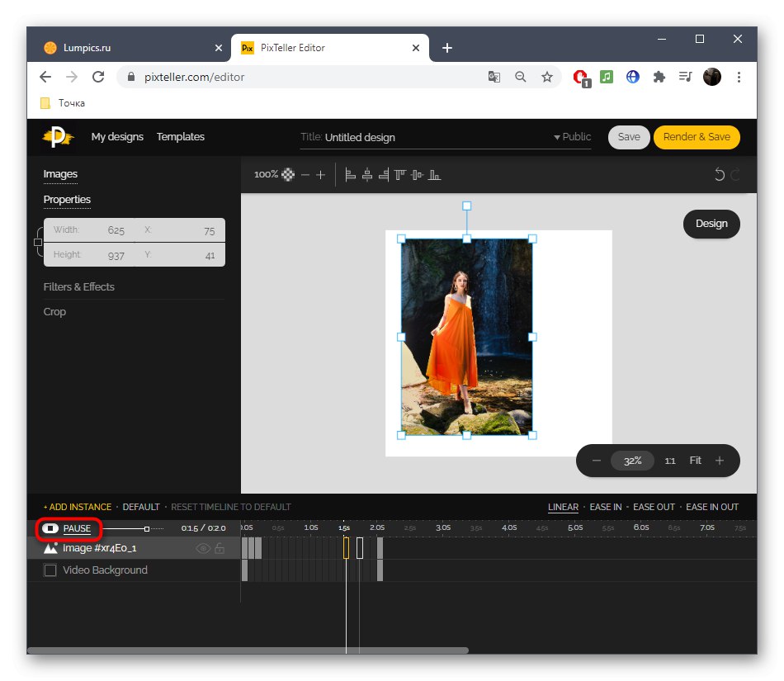784x681 pixels.
Task: Enable the Video Background checkbox
Action: pos(50,570)
